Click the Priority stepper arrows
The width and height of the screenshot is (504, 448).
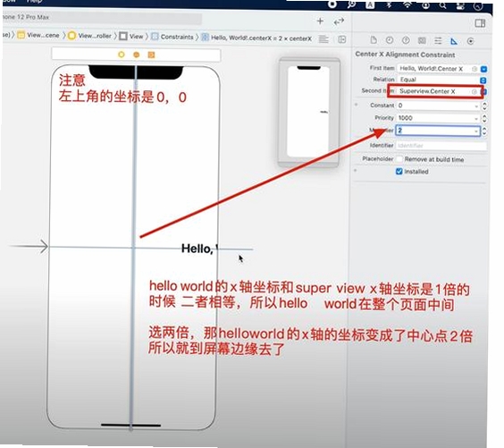pyautogui.click(x=484, y=119)
